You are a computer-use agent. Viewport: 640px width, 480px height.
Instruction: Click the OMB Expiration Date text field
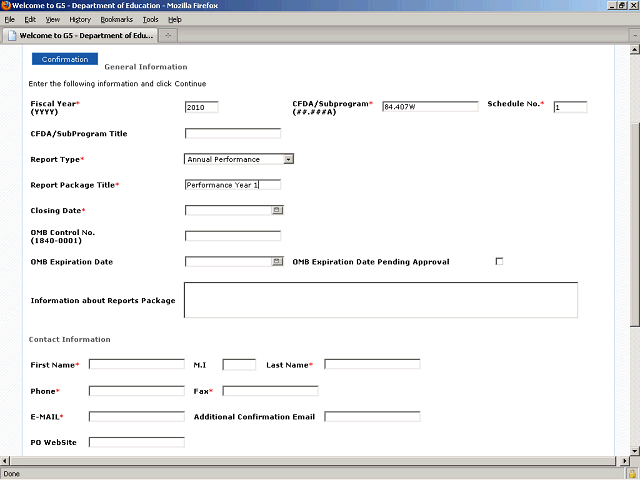pyautogui.click(x=229, y=262)
